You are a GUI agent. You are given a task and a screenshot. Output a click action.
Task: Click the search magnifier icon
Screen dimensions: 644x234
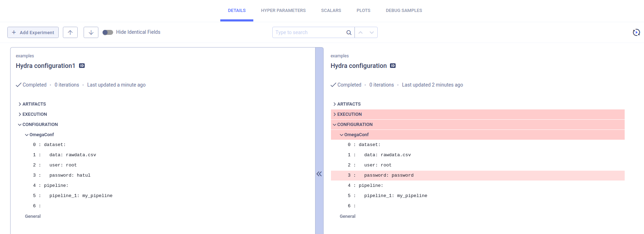[x=349, y=32]
